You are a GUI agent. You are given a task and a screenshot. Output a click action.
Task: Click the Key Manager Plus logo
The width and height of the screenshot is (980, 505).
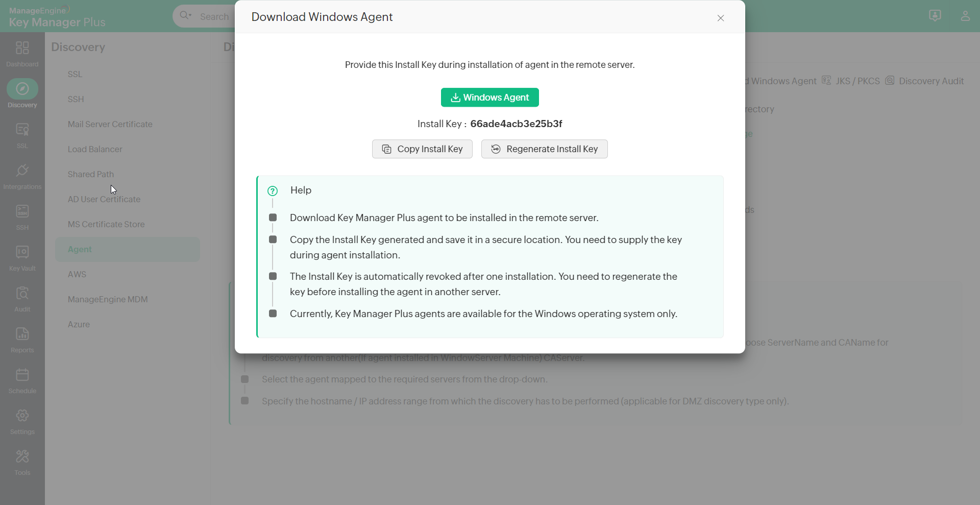pos(57,17)
